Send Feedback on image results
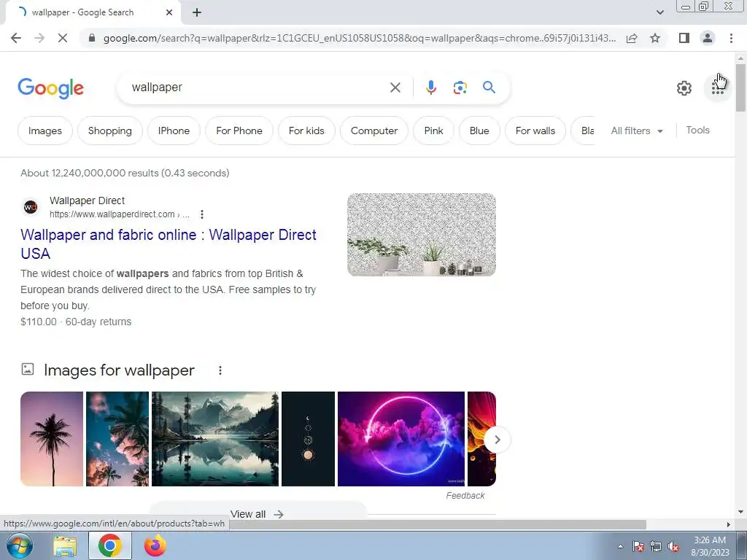The width and height of the screenshot is (747, 560). click(465, 496)
